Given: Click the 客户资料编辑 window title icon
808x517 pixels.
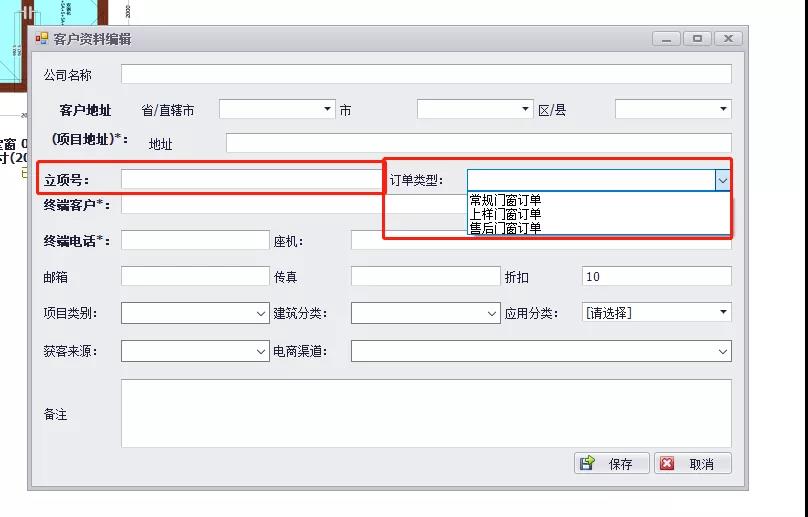Looking at the screenshot, I should (x=42, y=39).
